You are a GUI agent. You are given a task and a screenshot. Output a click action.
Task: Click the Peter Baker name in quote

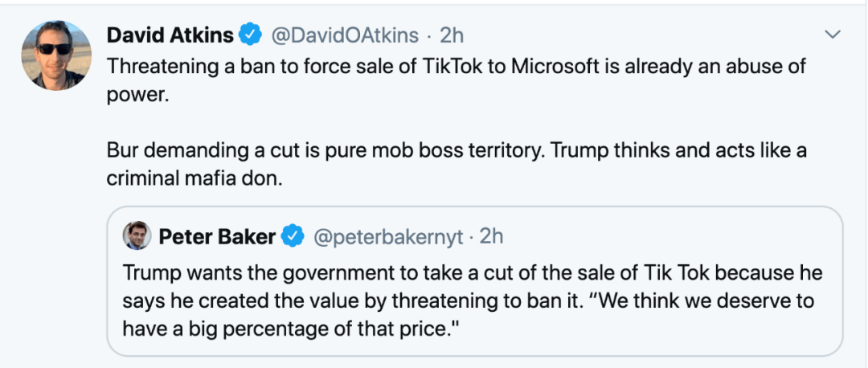coord(217,236)
